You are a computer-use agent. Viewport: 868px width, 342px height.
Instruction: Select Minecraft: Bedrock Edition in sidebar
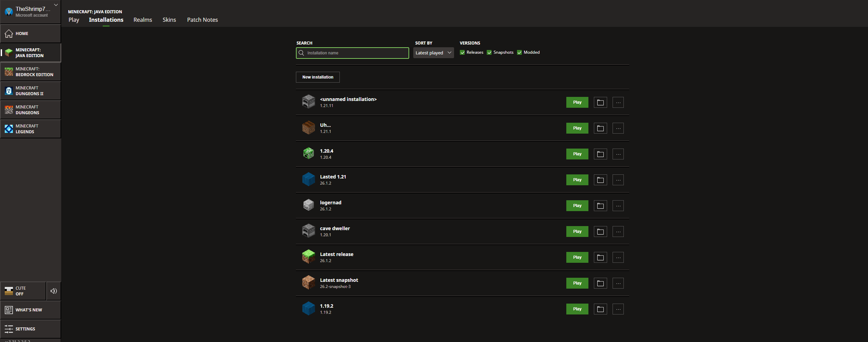pyautogui.click(x=31, y=72)
